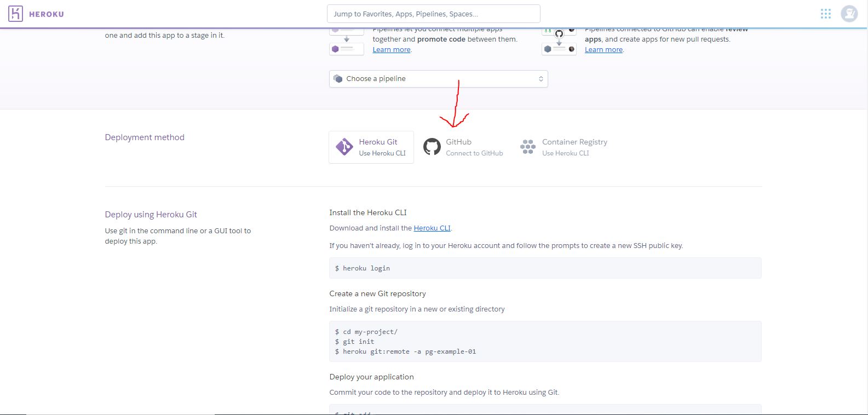868x415 pixels.
Task: Open Learn more link about promoting code
Action: (392, 50)
